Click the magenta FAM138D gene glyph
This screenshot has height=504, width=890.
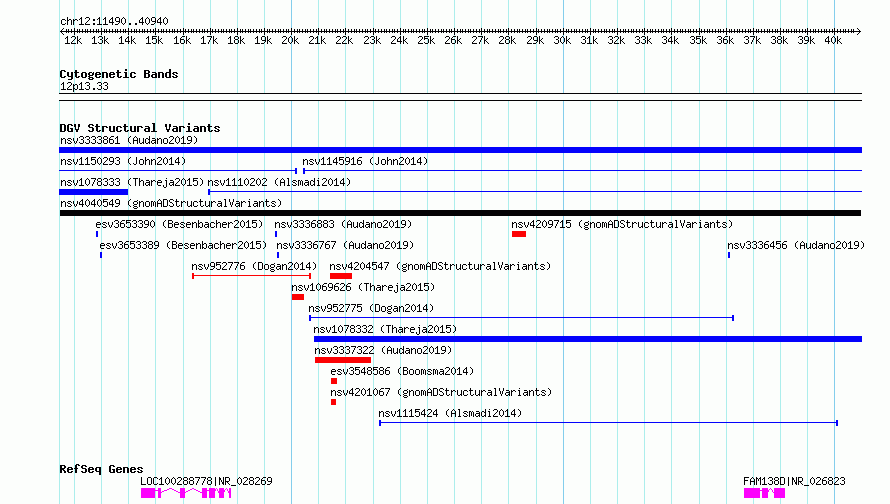pyautogui.click(x=765, y=493)
